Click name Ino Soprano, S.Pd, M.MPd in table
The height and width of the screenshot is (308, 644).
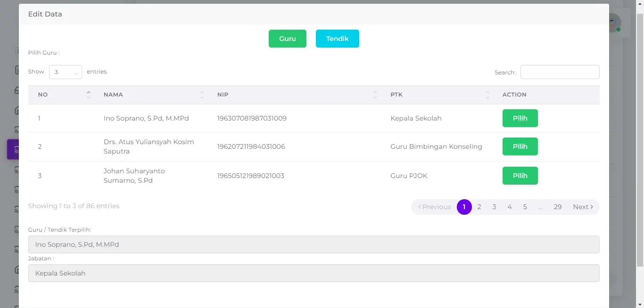146,118
